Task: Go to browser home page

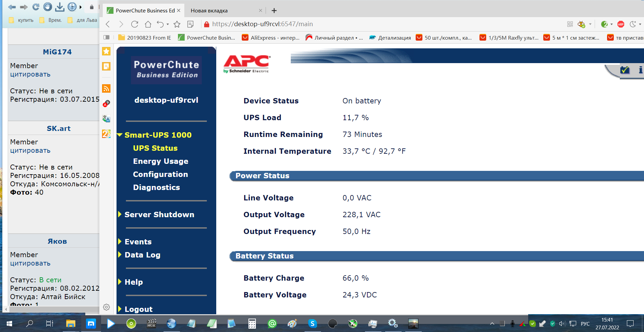Action: [148, 24]
